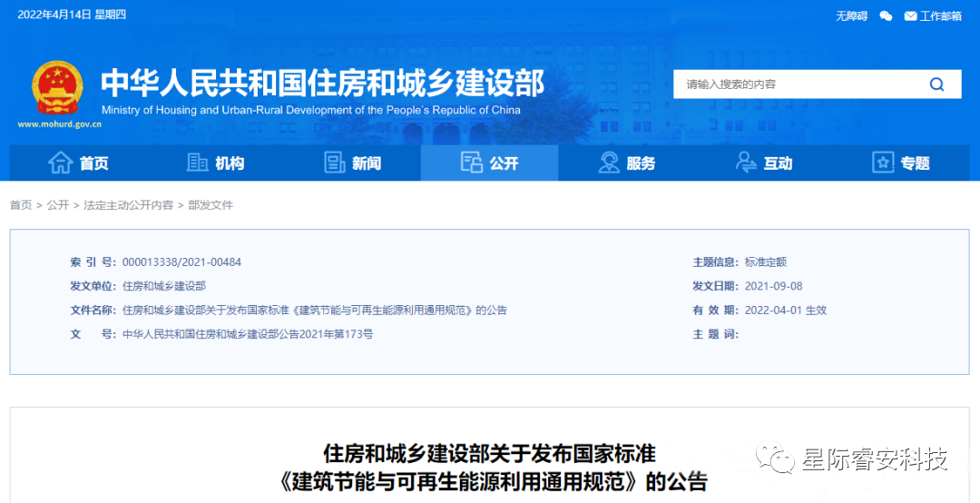Click the date 2022年4月14日 星期四
Screen dimensions: 980x503
pyautogui.click(x=72, y=15)
